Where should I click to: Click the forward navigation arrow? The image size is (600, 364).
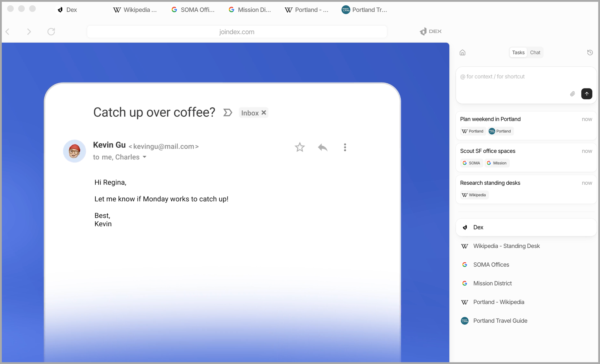click(29, 31)
